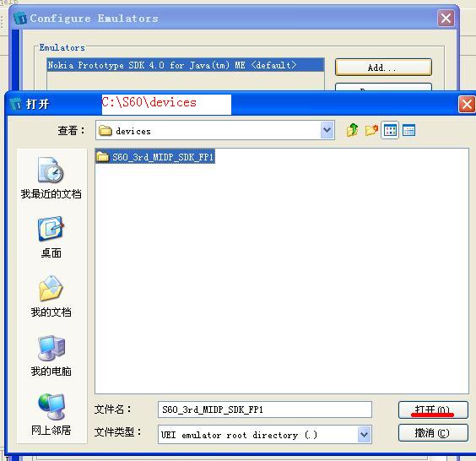Go to 桌面 desktop shortcut

tap(51, 237)
